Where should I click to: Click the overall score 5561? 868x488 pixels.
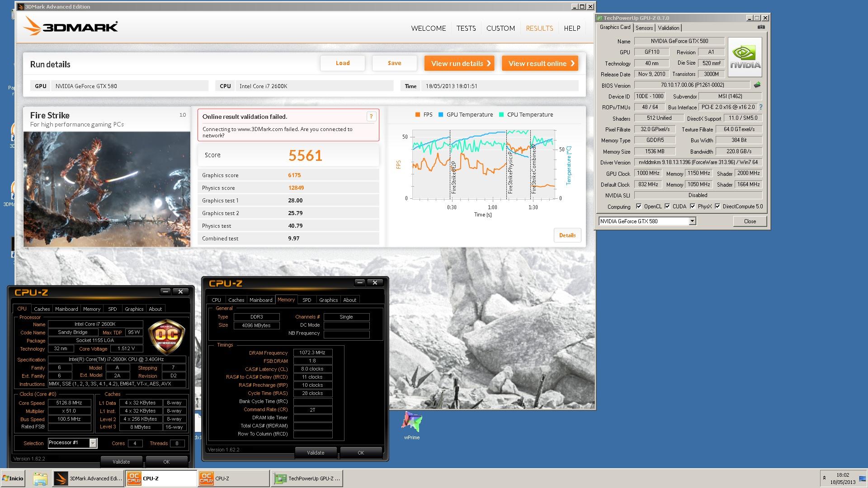305,155
